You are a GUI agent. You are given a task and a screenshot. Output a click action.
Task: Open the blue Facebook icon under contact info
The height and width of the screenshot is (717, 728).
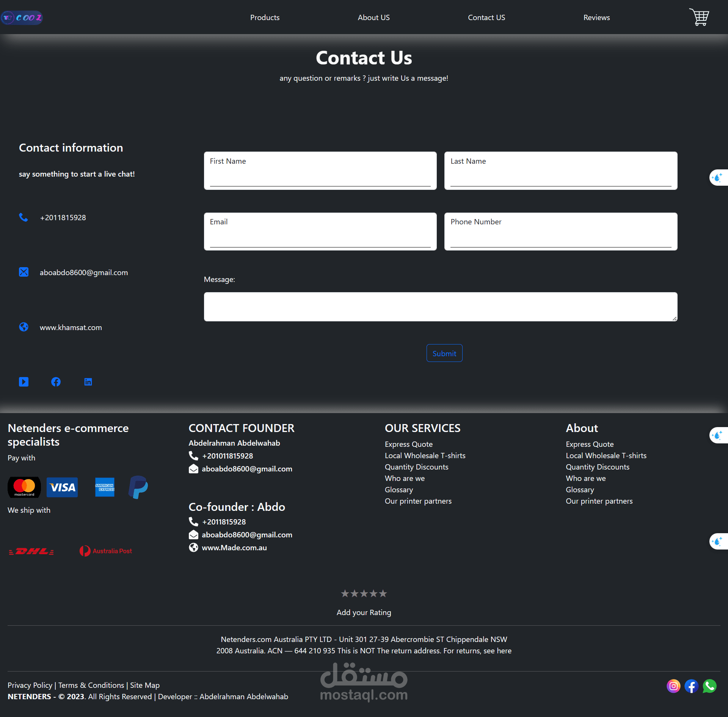(56, 382)
